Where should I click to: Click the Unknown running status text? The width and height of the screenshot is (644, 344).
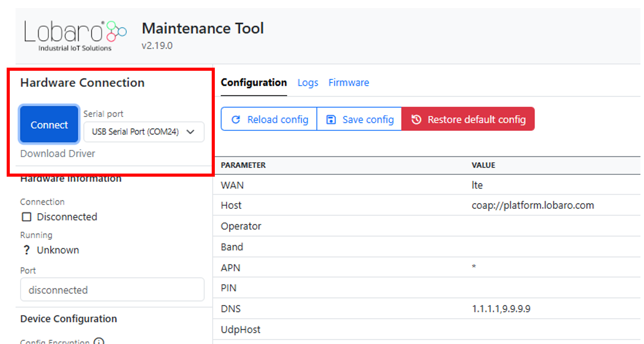pyautogui.click(x=58, y=250)
